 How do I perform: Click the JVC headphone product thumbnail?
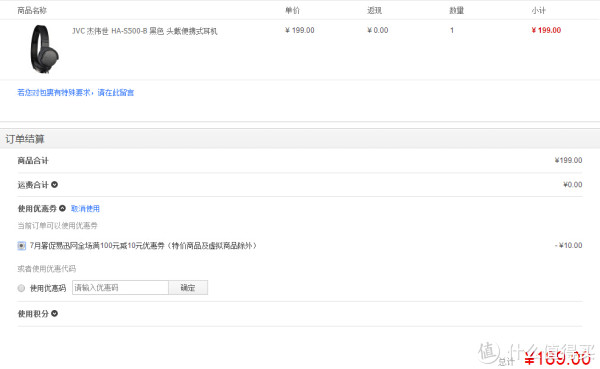pos(44,49)
